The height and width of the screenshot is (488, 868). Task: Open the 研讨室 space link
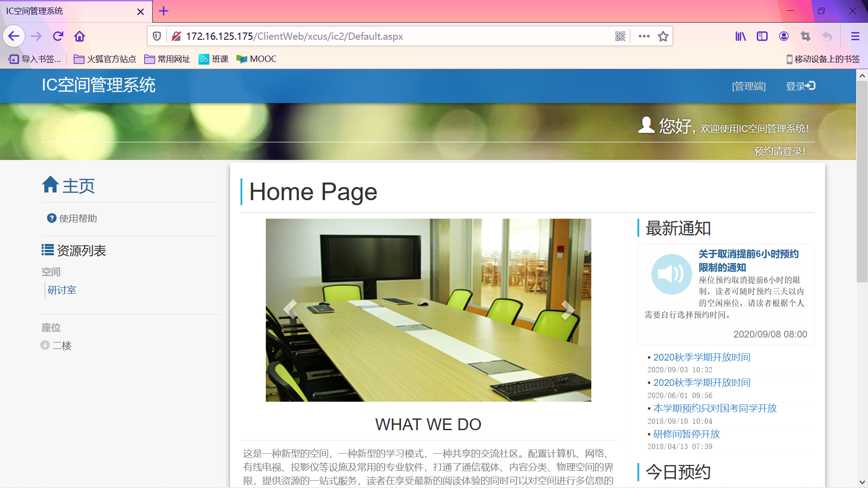62,290
